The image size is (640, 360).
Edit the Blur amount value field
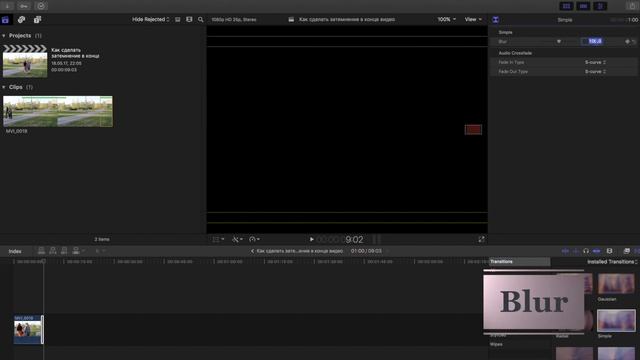[592, 42]
